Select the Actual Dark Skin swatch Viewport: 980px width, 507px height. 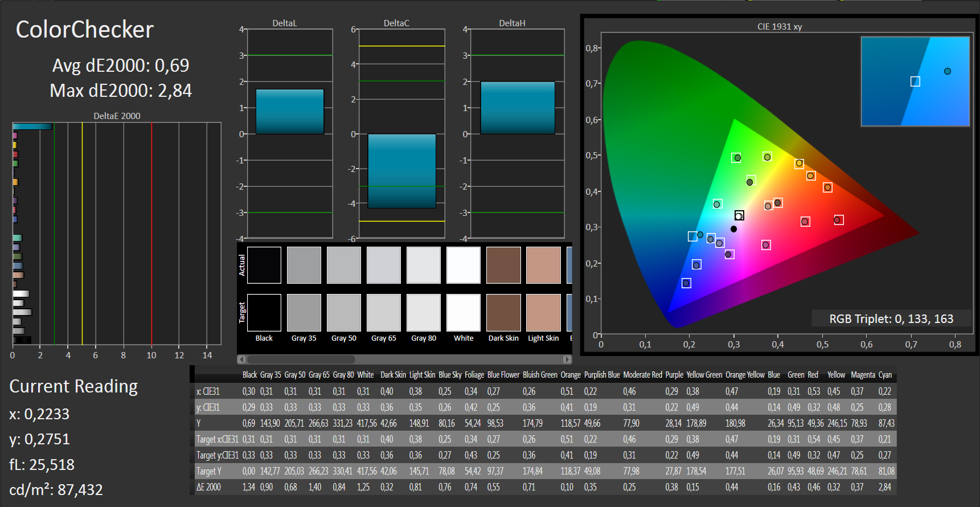coord(503,265)
